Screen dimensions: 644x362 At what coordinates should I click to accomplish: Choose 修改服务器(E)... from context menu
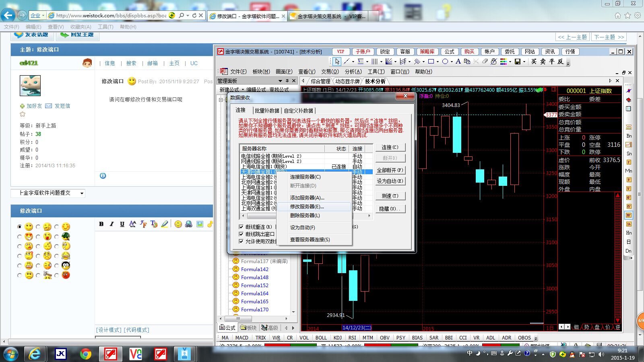point(307,207)
